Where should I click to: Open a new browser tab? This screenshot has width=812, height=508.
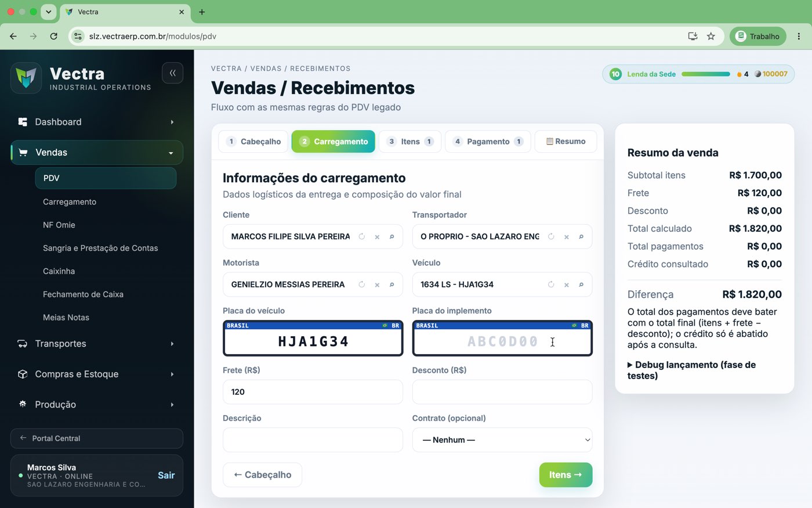202,12
